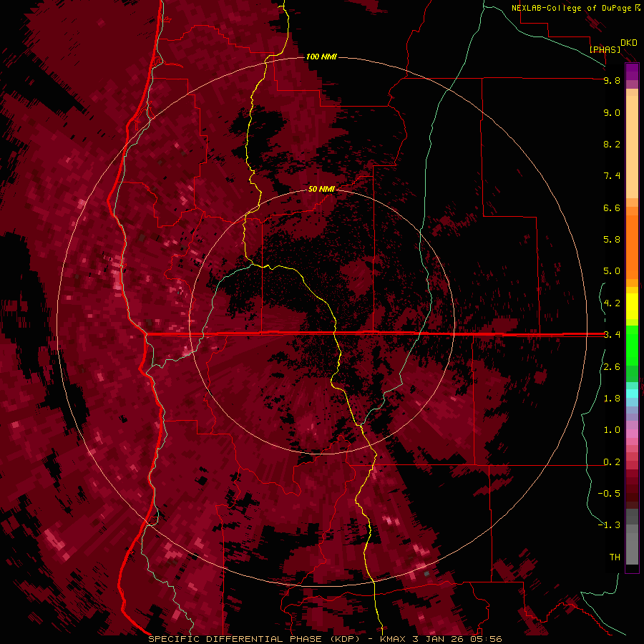
Task: Click the cyan segment of the color bar
Action: point(632,394)
